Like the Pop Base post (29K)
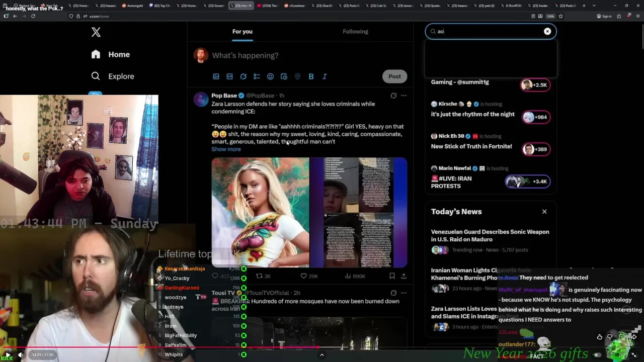 click(308, 276)
